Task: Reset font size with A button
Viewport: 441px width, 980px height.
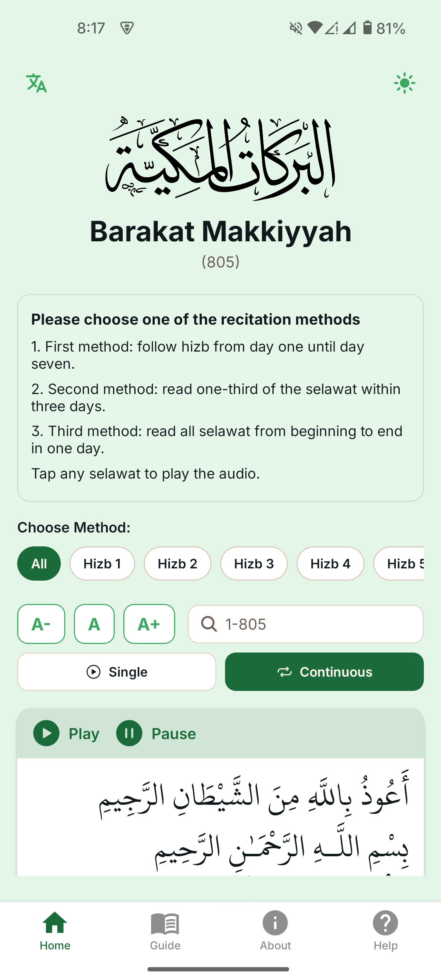Action: [x=94, y=624]
